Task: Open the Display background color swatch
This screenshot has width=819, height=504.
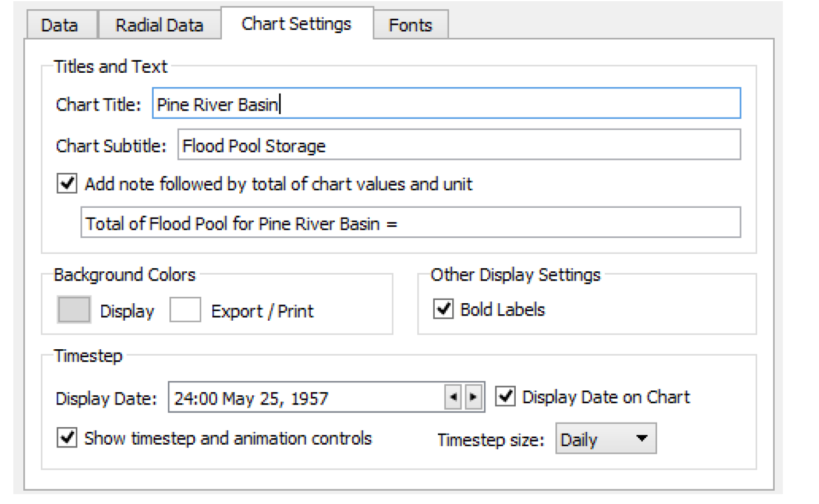Action: click(74, 310)
